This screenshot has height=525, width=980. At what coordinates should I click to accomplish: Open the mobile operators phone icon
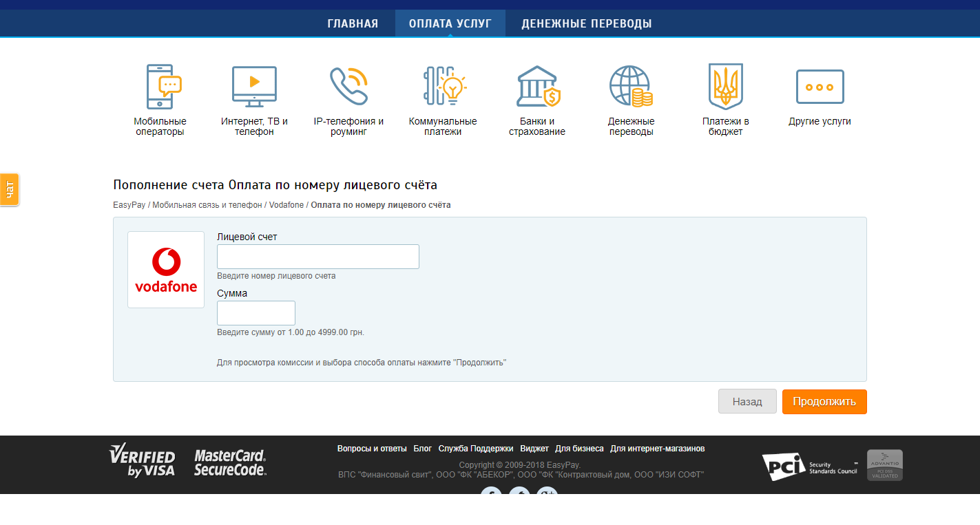click(x=164, y=86)
